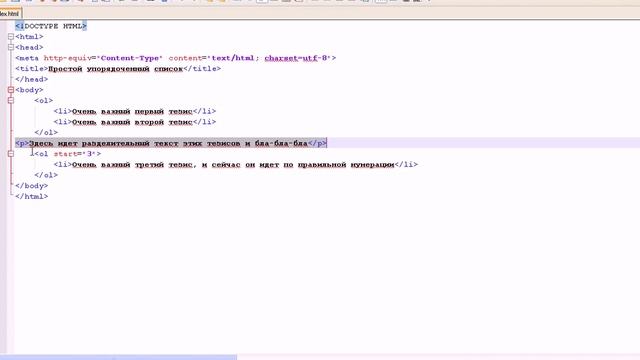Click the first <ol> tag text

point(44,100)
